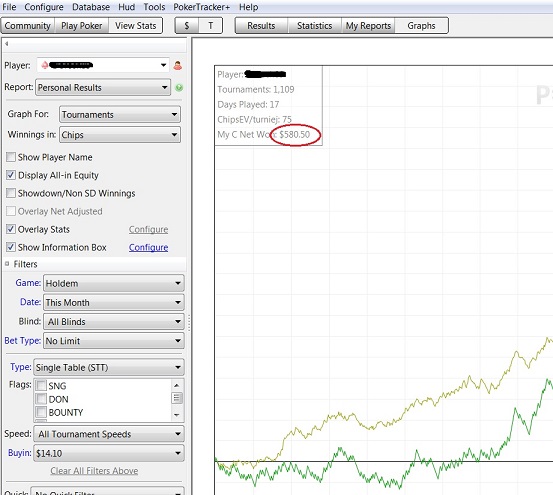Click the Bet Type filter label
553x495 pixels.
23,340
